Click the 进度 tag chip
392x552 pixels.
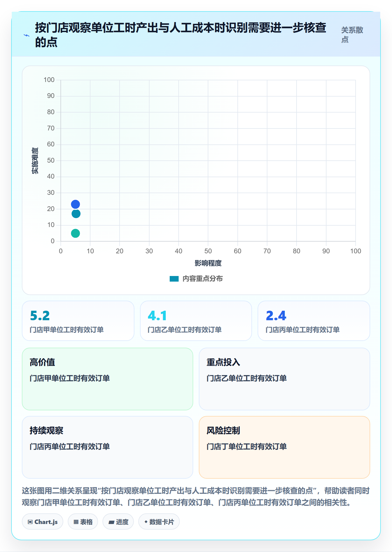tap(118, 522)
